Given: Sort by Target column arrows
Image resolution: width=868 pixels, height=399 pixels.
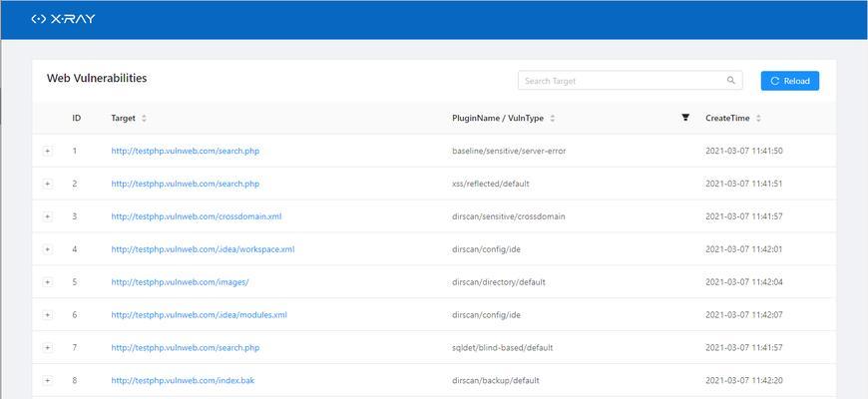Looking at the screenshot, I should tap(144, 119).
